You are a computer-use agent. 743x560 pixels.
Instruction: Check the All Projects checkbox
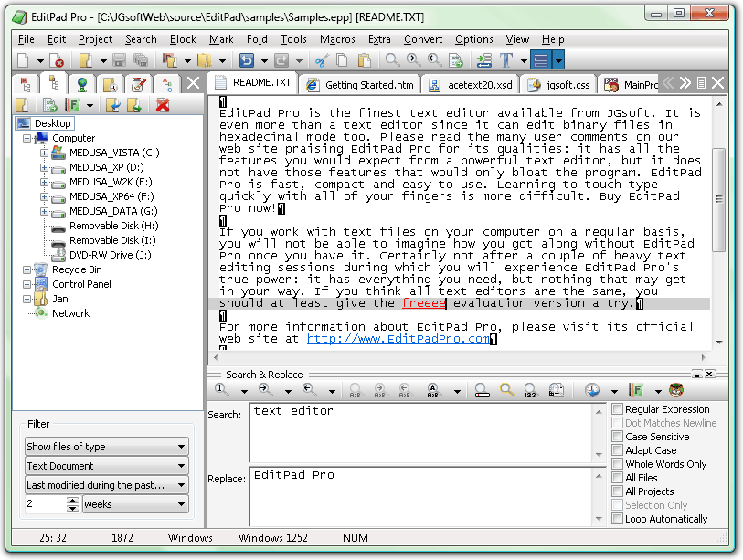[x=617, y=491]
